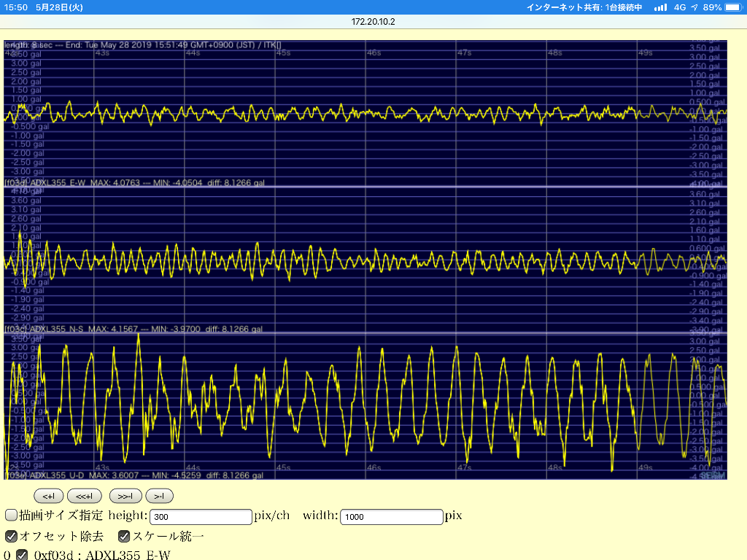The image size is (747, 560).
Task: Tap the 4G network indicator
Action: pos(680,7)
